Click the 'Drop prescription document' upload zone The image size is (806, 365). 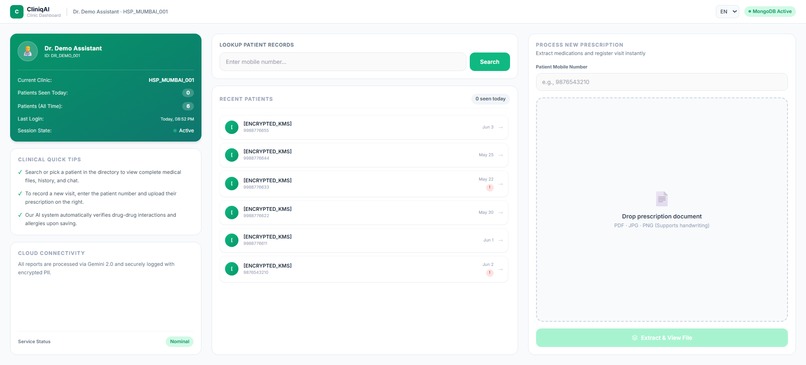coord(662,210)
